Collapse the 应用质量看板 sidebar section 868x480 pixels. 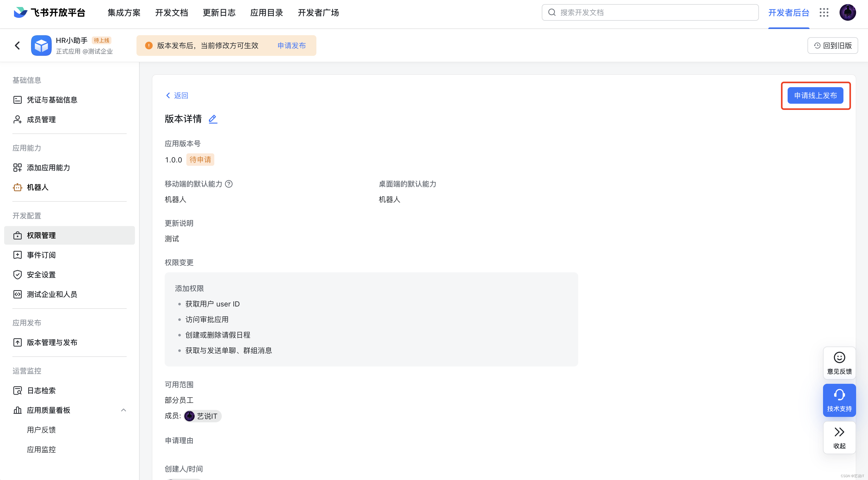(123, 410)
